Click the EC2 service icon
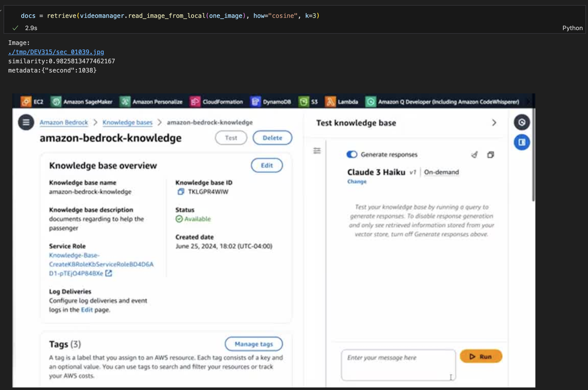This screenshot has width=588, height=390. (26, 102)
